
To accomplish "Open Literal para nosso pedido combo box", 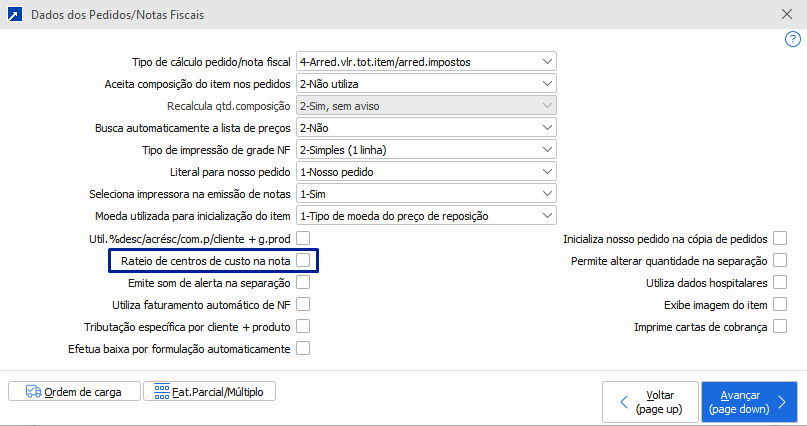I will [x=546, y=172].
